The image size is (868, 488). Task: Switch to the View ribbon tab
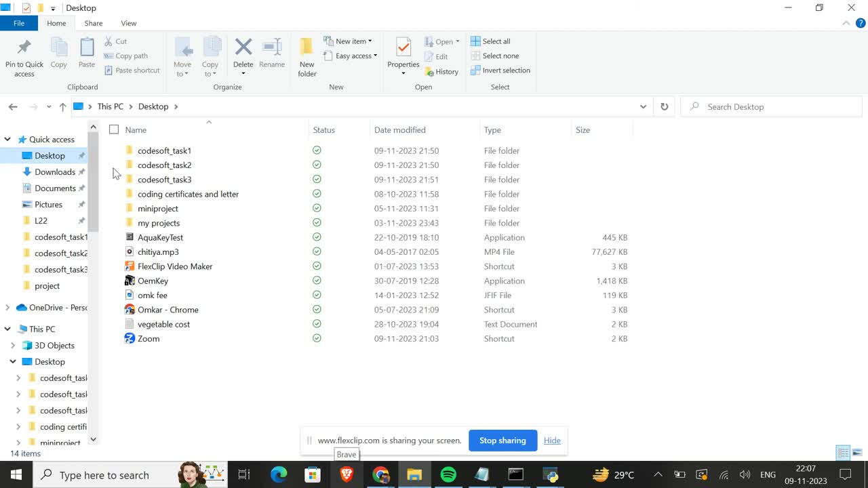pos(128,23)
